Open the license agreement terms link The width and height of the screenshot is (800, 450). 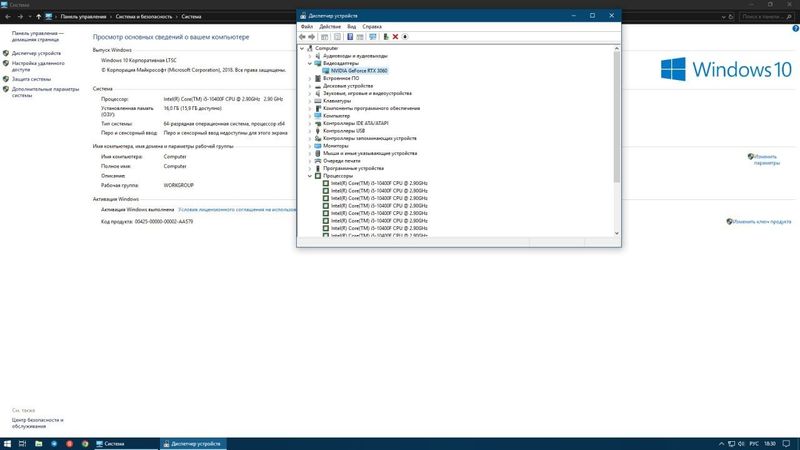pos(237,210)
